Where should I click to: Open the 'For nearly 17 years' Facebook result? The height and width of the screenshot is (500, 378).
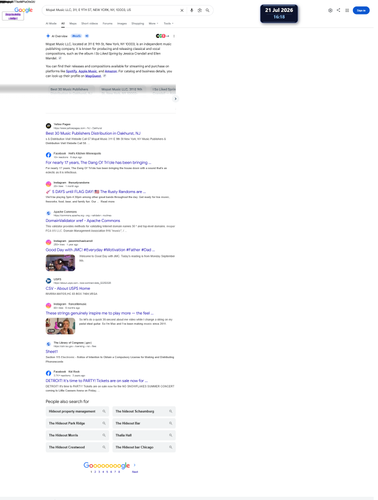click(x=98, y=163)
